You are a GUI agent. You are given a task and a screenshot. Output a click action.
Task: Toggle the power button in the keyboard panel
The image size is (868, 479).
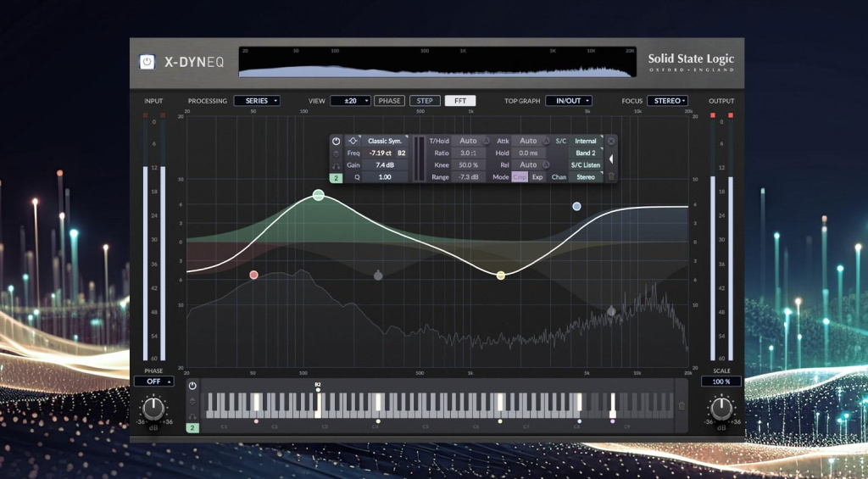point(192,386)
